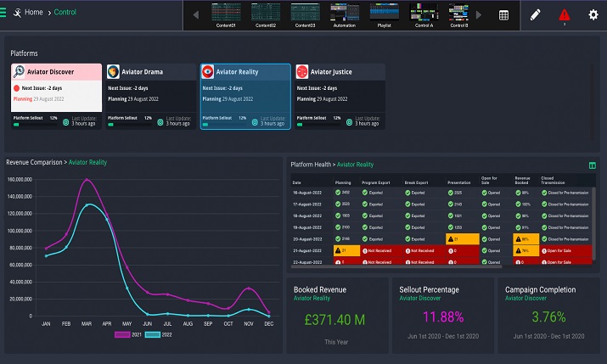This screenshot has height=364, width=607.
Task: Click the Aviator Drama platform icon
Action: point(113,71)
